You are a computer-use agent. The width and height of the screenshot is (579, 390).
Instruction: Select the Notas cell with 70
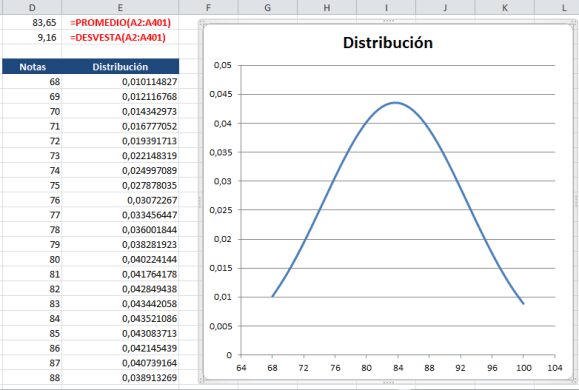point(32,111)
